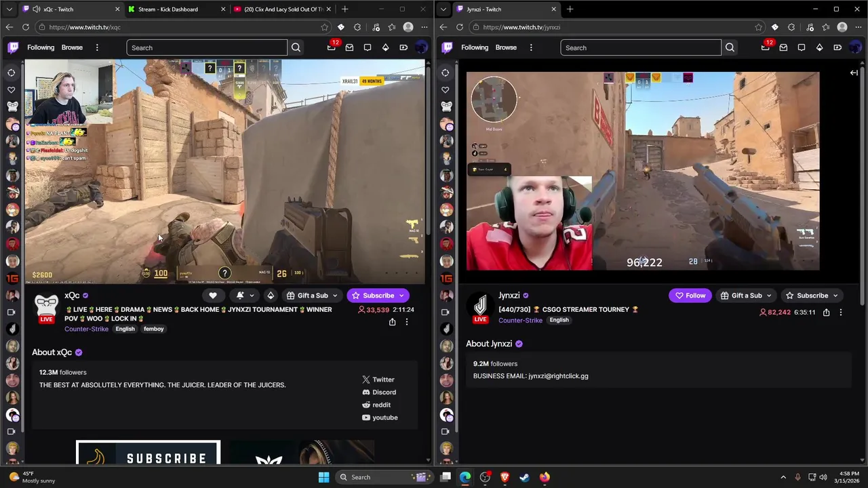868x488 pixels.
Task: Expand the collapsed chat in the Jynxzi window
Action: point(854,73)
